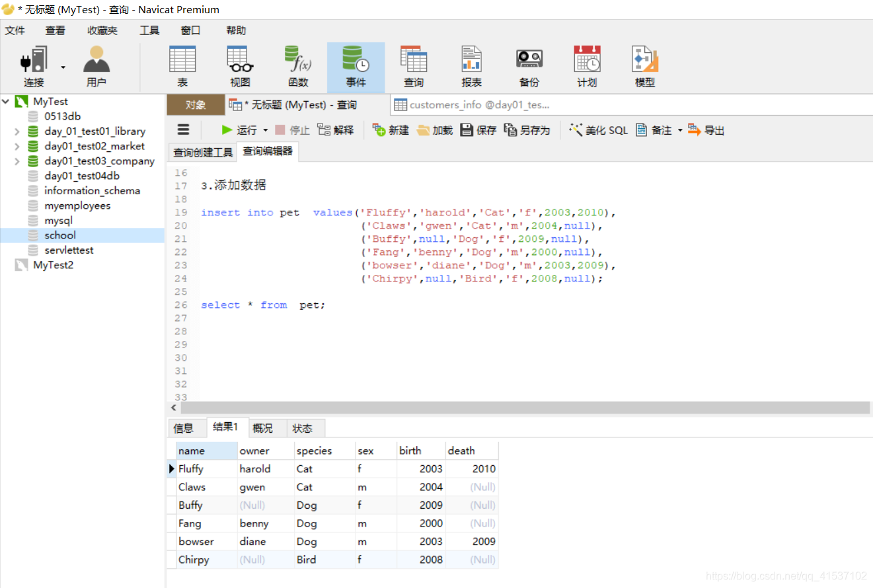
Task: Switch to the 对象 tab
Action: [196, 105]
